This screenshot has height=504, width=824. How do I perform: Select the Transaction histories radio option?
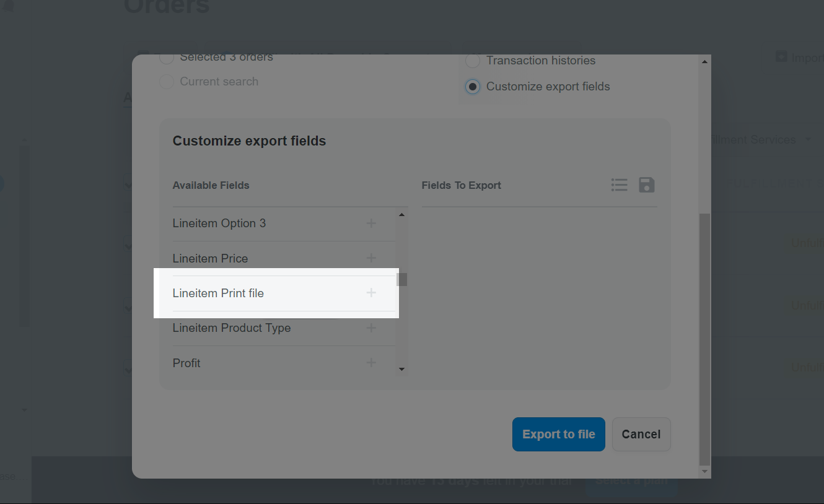[473, 61]
